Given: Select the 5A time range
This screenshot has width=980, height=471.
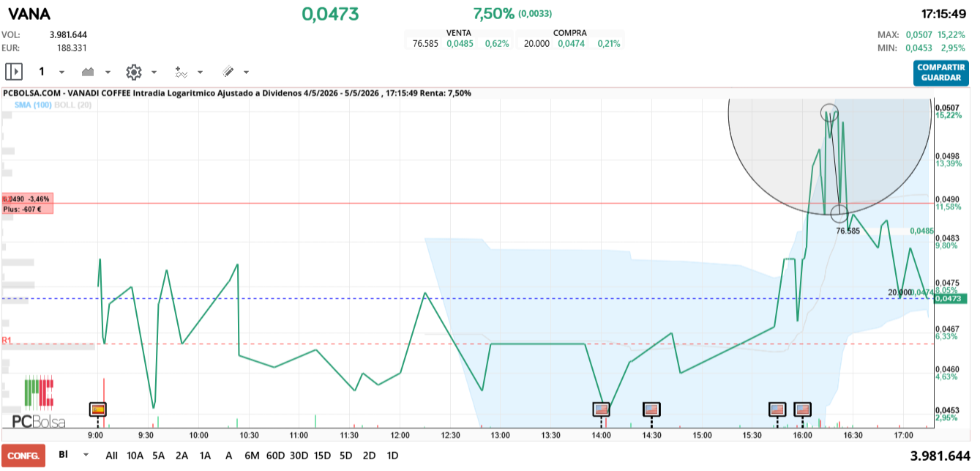Looking at the screenshot, I should click(159, 455).
